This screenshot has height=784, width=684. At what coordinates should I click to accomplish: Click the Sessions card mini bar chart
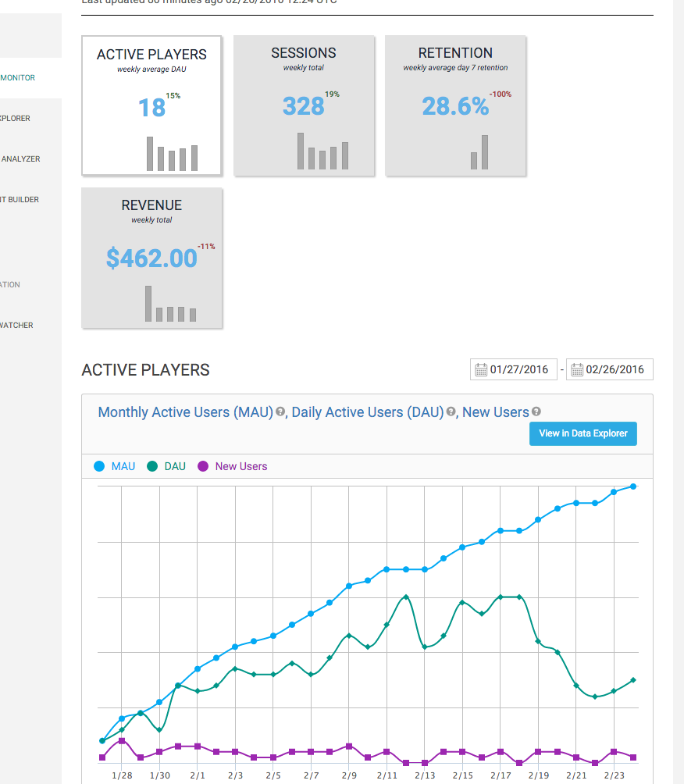tap(322, 151)
